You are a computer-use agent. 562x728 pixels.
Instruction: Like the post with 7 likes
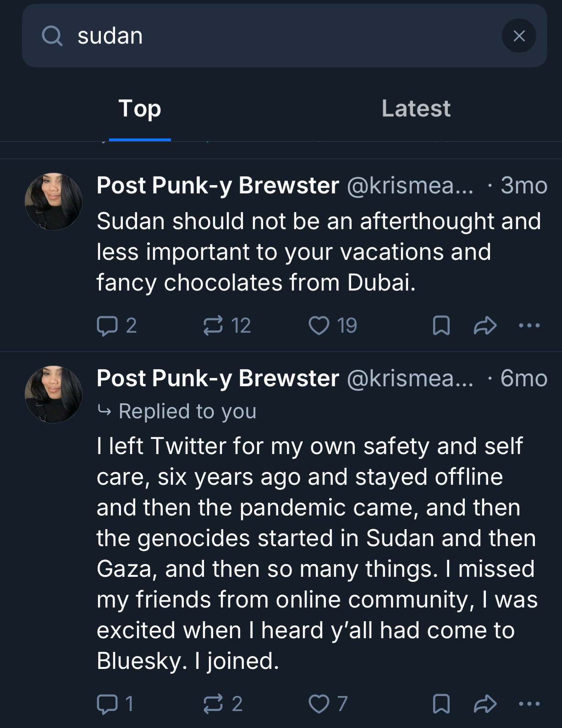(319, 704)
